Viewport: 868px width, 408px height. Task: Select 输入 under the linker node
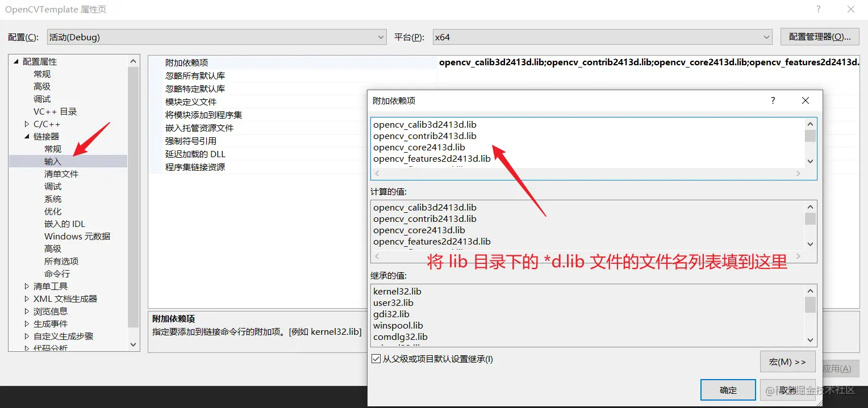[53, 161]
